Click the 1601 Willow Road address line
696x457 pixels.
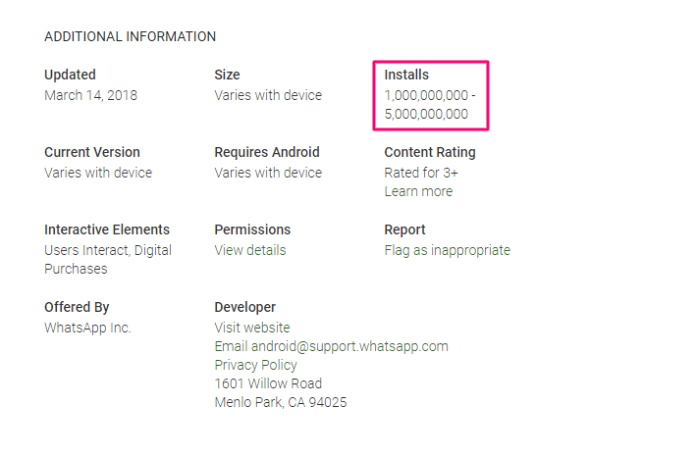pyautogui.click(x=268, y=384)
